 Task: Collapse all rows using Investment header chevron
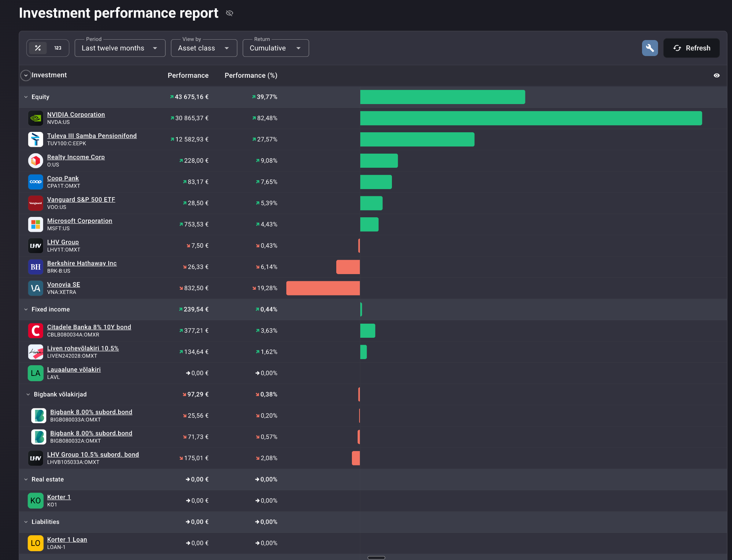[26, 75]
